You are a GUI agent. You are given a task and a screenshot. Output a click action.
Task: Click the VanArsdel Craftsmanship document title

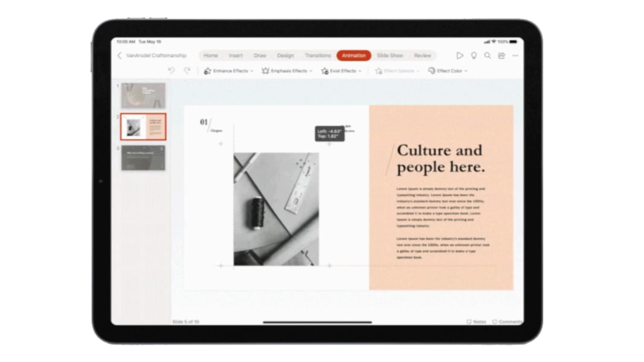[x=156, y=56]
